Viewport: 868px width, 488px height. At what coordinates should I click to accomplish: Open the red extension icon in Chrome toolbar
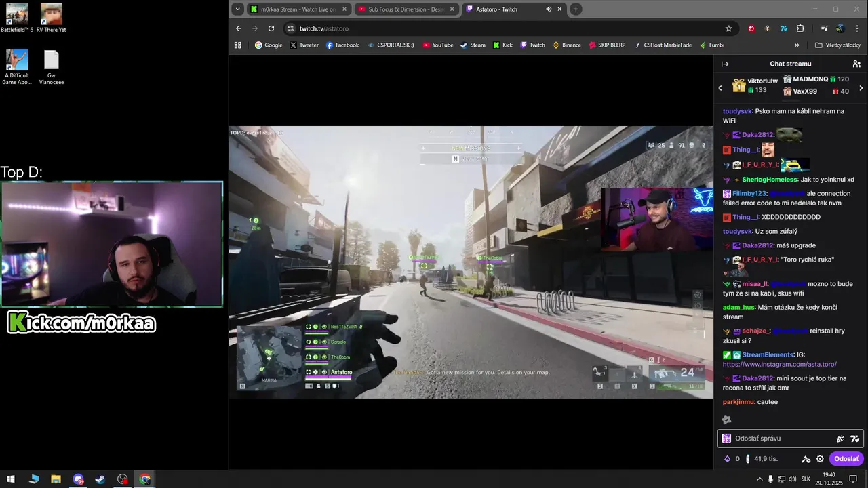click(x=751, y=28)
